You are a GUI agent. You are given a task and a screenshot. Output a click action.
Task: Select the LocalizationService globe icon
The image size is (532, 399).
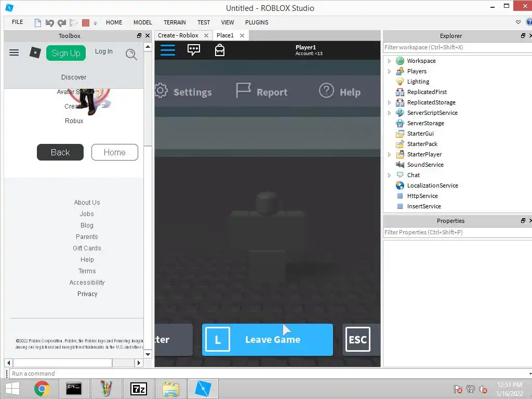point(400,185)
